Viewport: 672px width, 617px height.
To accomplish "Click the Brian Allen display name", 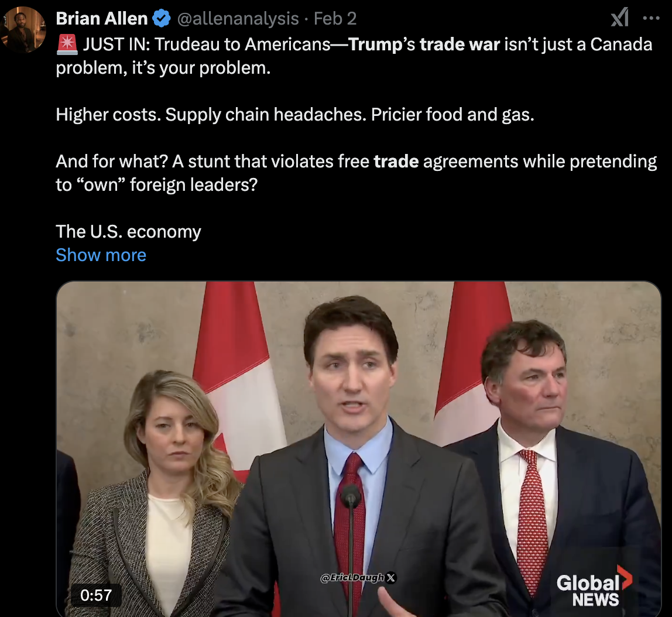I will [x=102, y=18].
